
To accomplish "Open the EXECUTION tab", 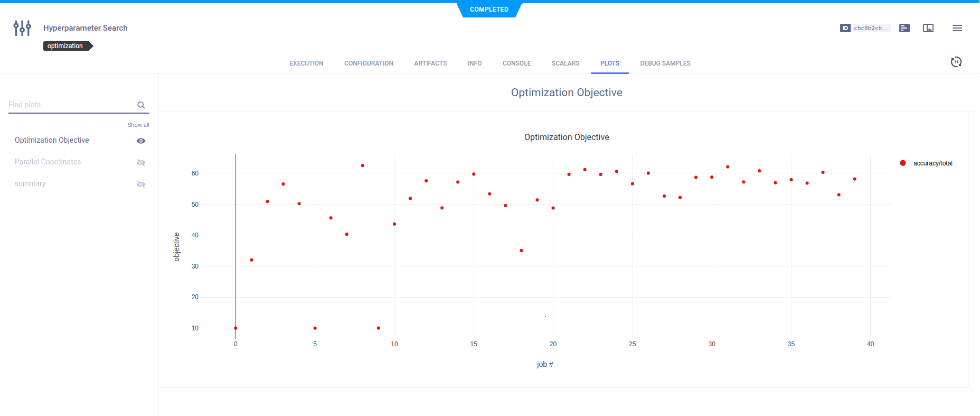I will tap(306, 63).
